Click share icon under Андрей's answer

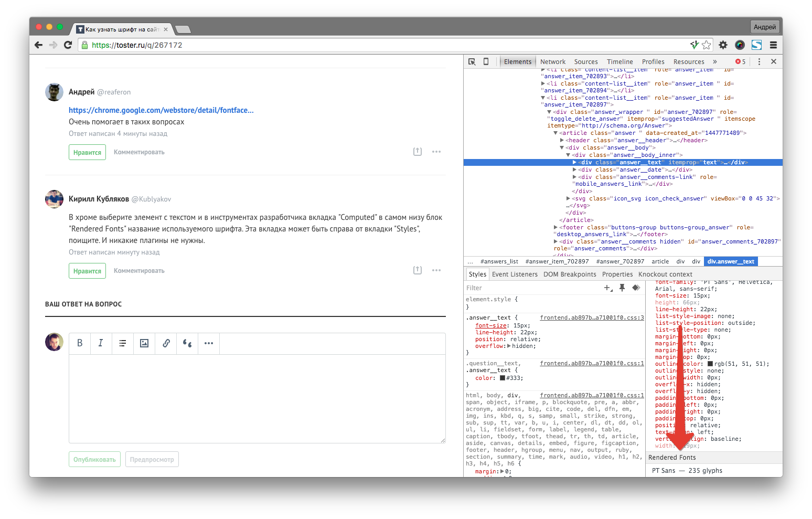(x=418, y=152)
